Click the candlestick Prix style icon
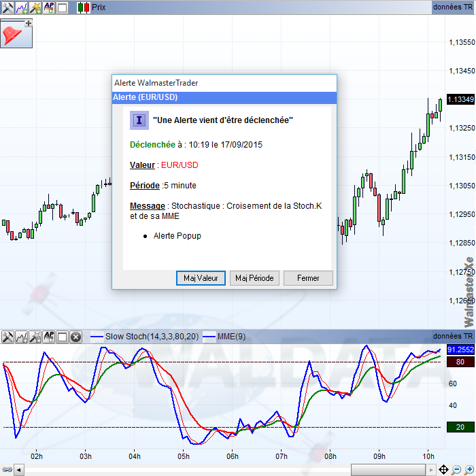This screenshot has width=476, height=476. pyautogui.click(x=84, y=7)
